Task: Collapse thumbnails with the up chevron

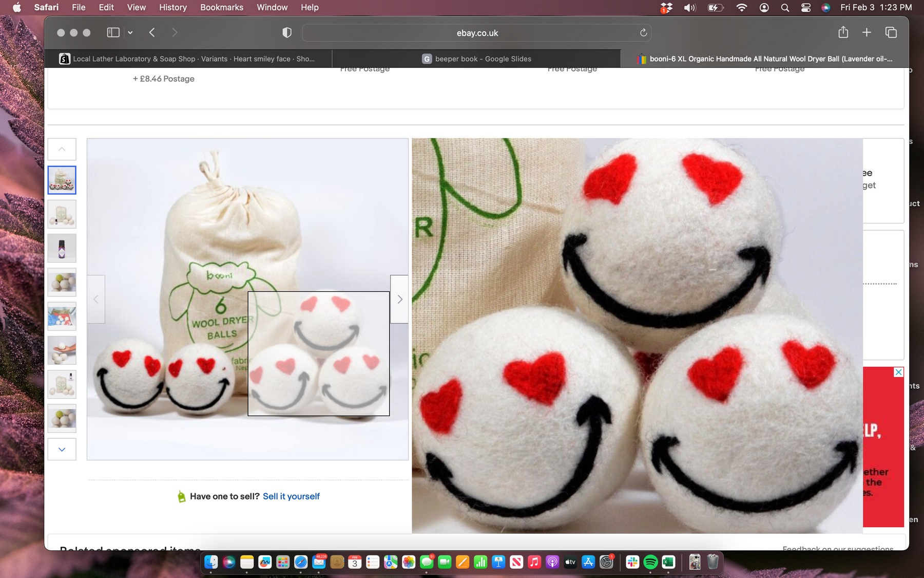Action: (62, 149)
